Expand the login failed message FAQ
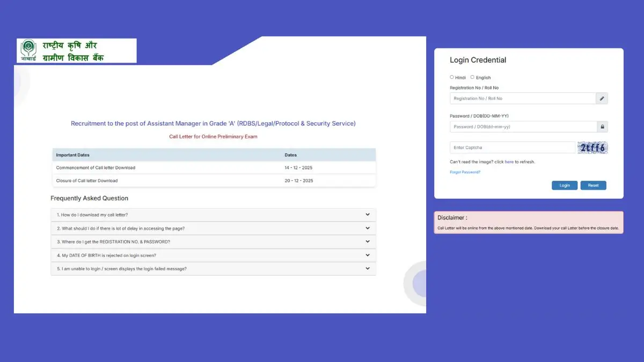The width and height of the screenshot is (644, 362). coord(213,269)
